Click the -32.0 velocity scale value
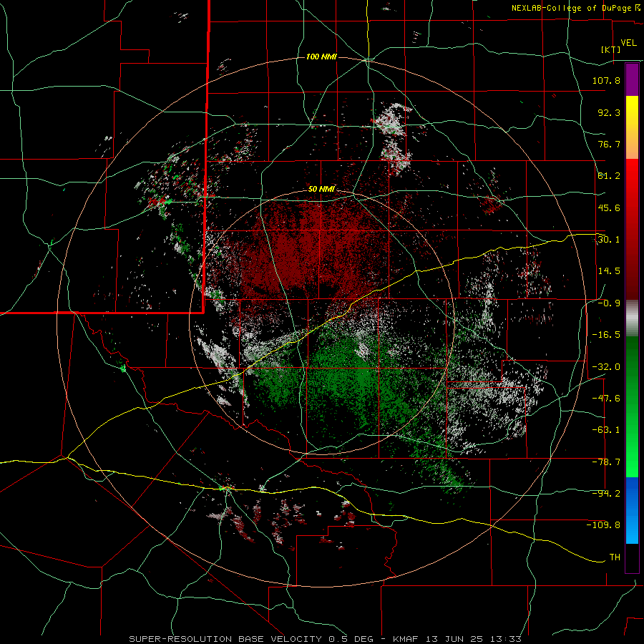The width and height of the screenshot is (644, 644). 606,367
